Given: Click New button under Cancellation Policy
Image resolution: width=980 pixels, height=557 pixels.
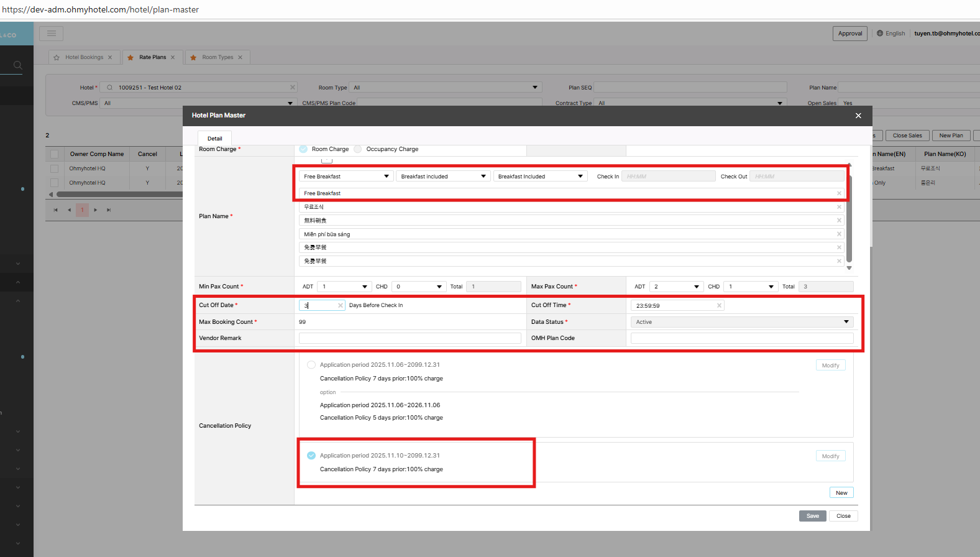Looking at the screenshot, I should (841, 493).
